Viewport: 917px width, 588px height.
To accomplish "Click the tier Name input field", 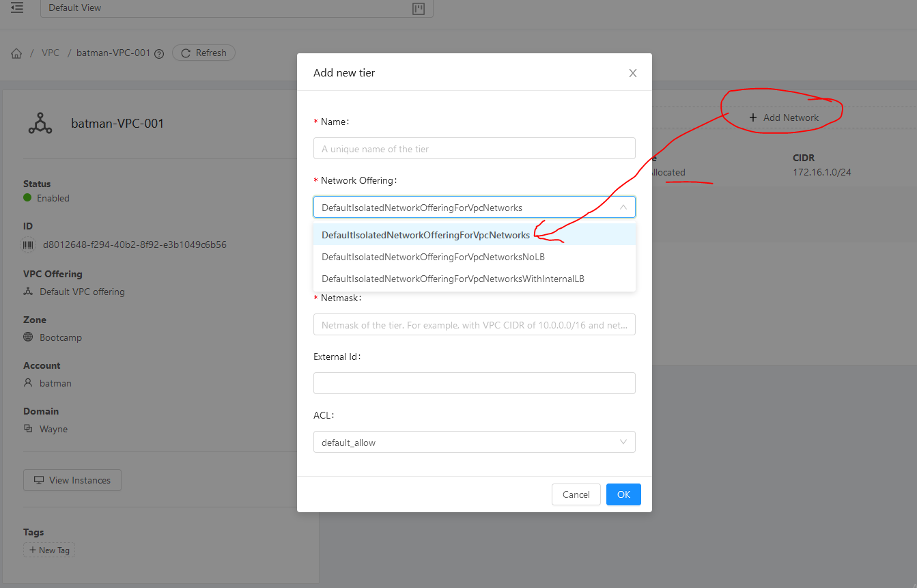I will click(474, 148).
